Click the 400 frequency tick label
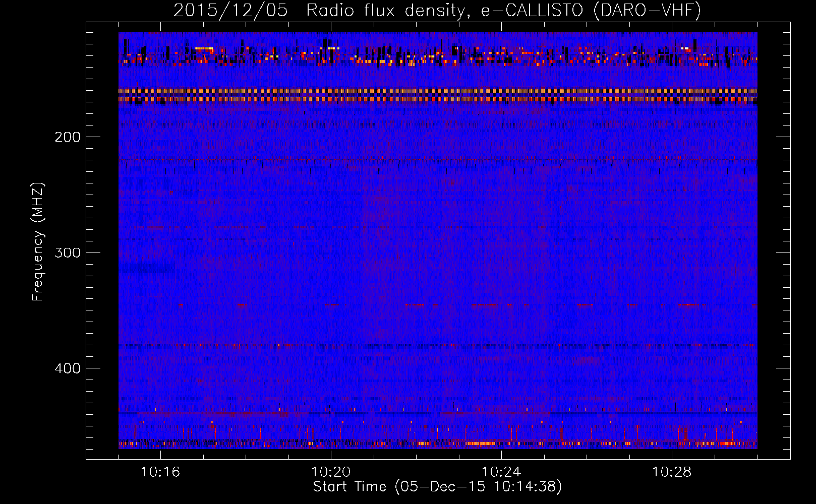 (68, 368)
